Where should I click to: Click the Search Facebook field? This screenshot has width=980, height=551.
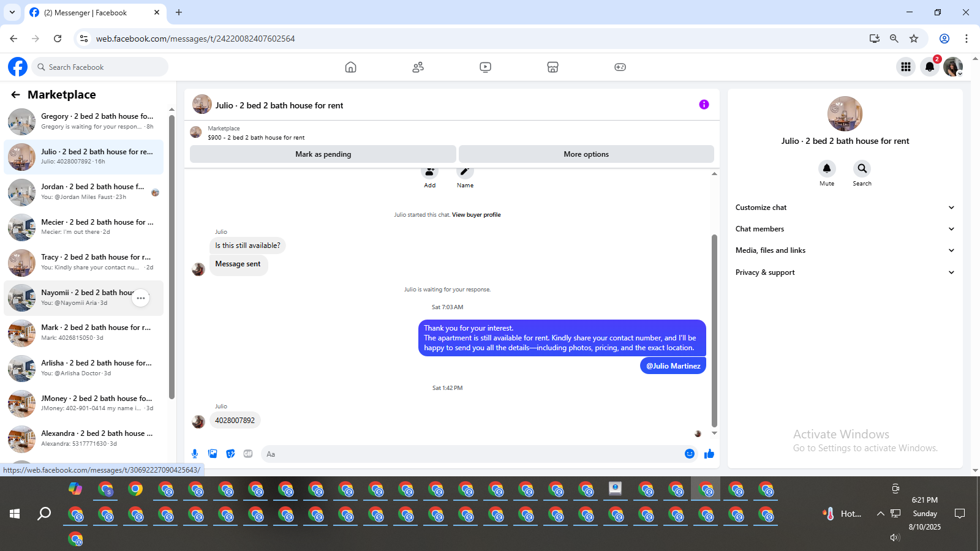click(99, 67)
